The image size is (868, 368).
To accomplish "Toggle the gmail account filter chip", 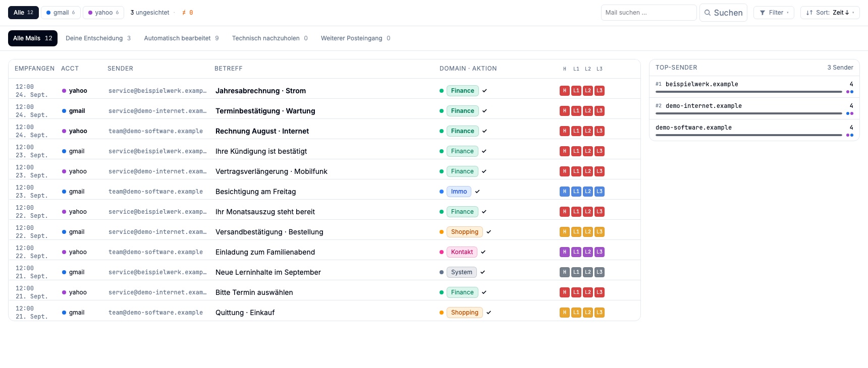I will click(x=61, y=13).
